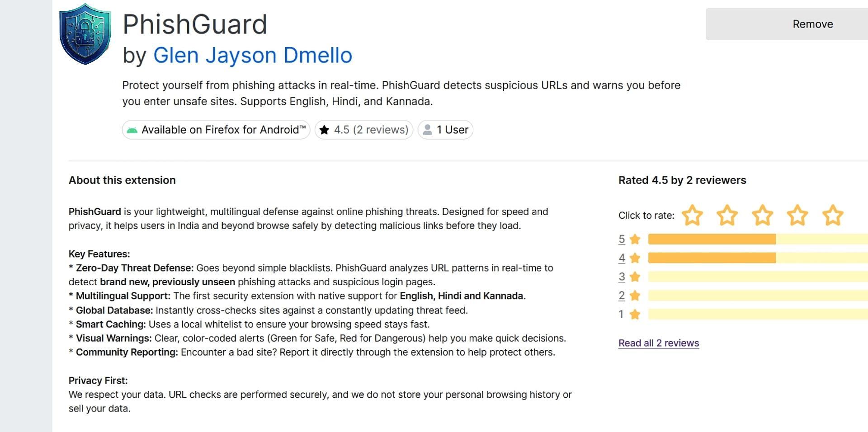Click the 4.5 (2 reviews) badge

click(364, 130)
